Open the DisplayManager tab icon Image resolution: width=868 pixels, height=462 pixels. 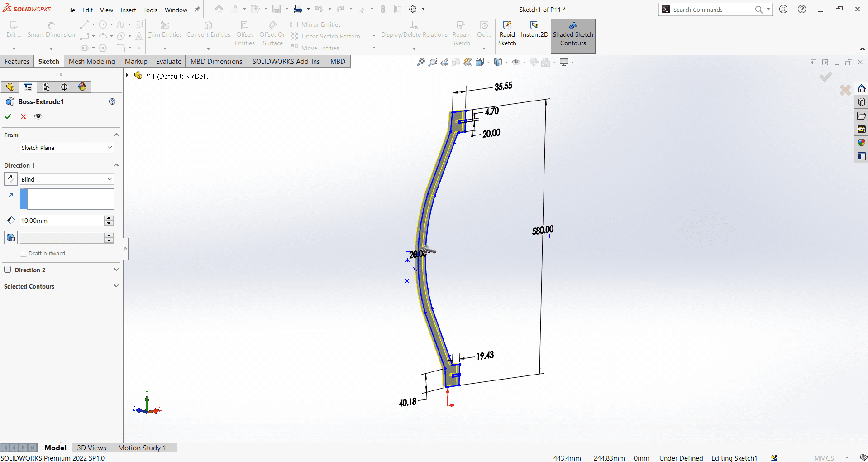tap(82, 87)
